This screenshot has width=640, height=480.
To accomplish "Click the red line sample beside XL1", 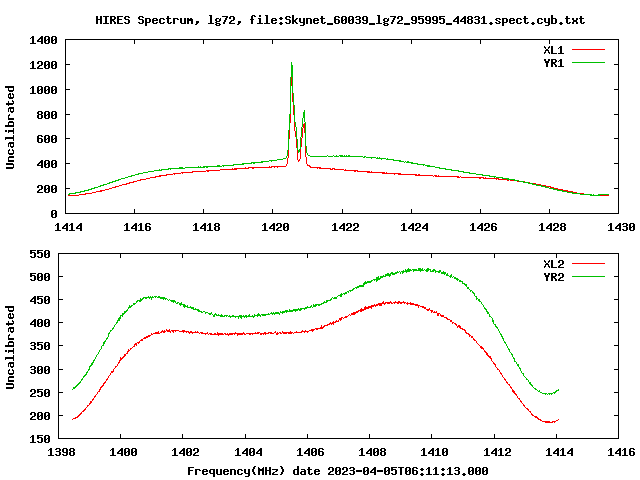I will (588, 50).
